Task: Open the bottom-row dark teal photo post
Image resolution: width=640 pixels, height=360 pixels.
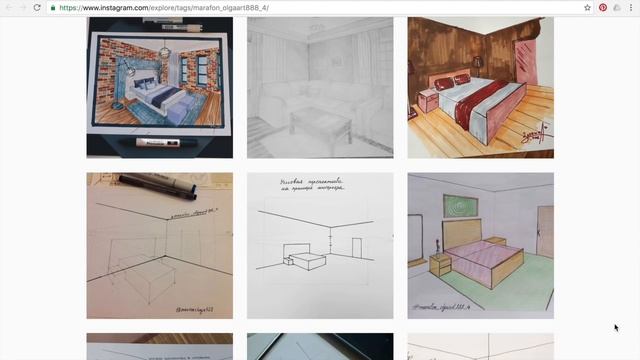Action: (x=320, y=347)
